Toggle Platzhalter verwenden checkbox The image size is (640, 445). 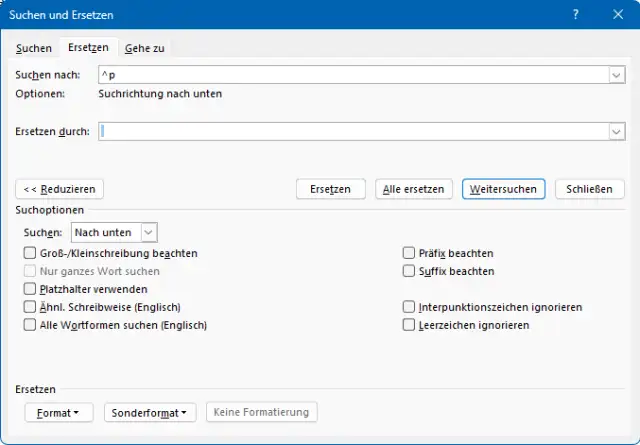tap(30, 288)
